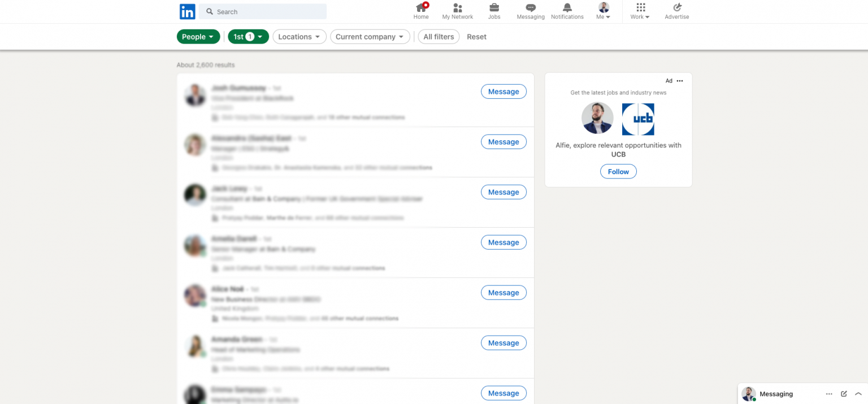The height and width of the screenshot is (404, 868).
Task: Open the Locations filter dropdown
Action: pos(299,36)
